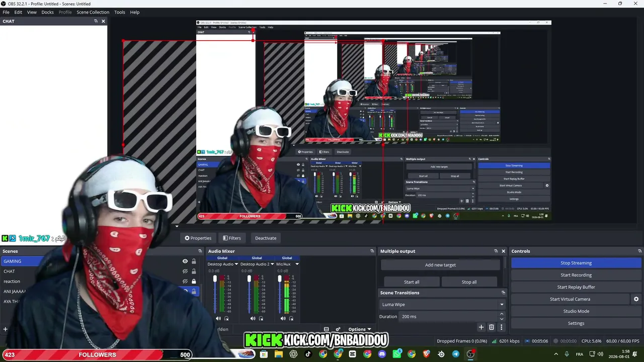The image size is (644, 362).
Task: Mute Desktop Audio speaker icon
Action: [218, 318]
